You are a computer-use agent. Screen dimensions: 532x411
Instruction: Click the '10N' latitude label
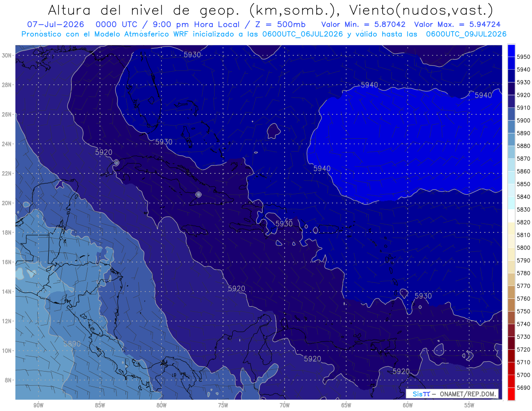(7, 350)
